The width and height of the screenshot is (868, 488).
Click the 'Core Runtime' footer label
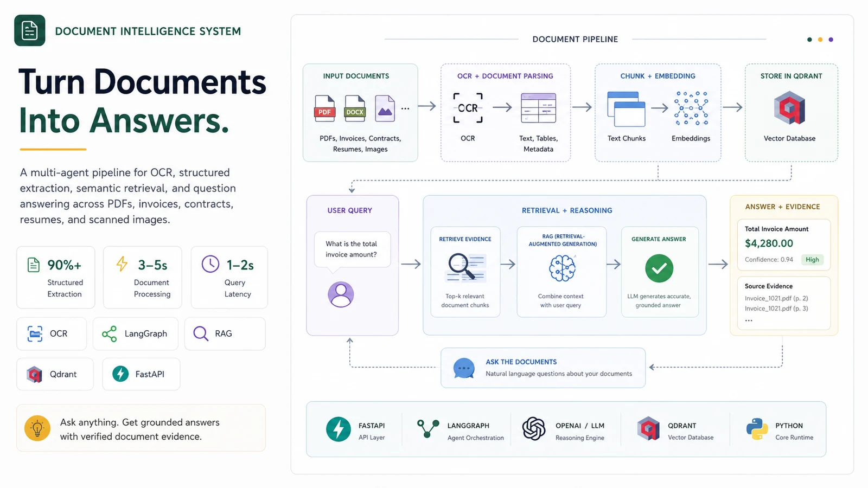794,438
